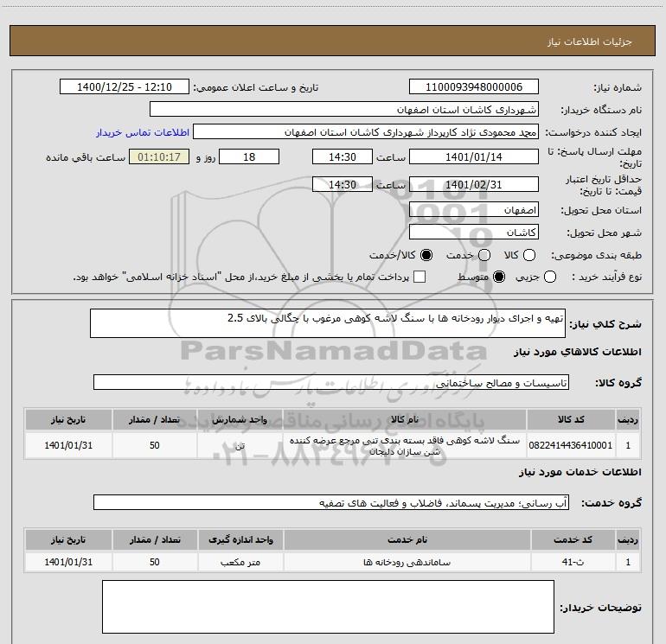
Task: Click the buyer name field شهرداری کاشان
Action: click(344, 110)
